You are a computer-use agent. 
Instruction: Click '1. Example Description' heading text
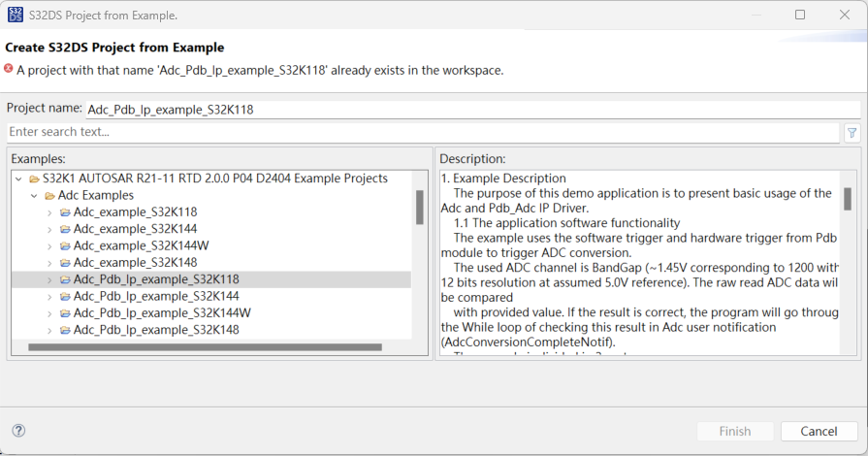click(x=503, y=179)
